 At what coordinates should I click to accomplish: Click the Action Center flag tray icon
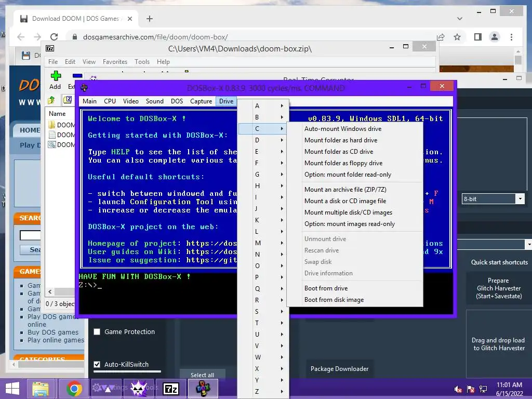point(471,389)
